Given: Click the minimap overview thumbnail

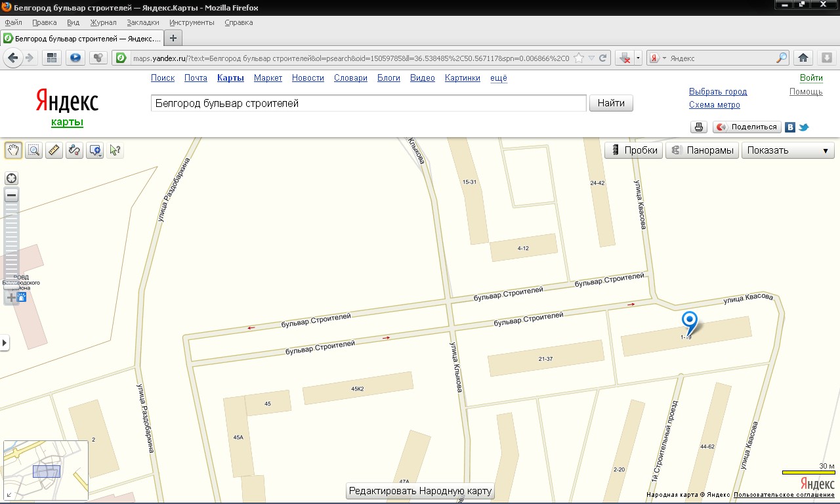Looking at the screenshot, I should tap(46, 471).
